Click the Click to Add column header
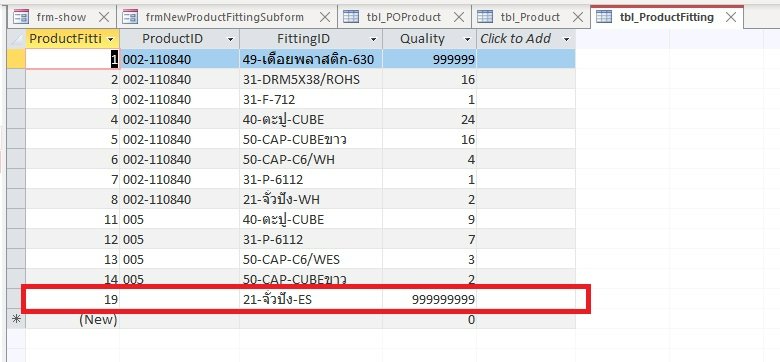The image size is (780, 362). coord(526,39)
